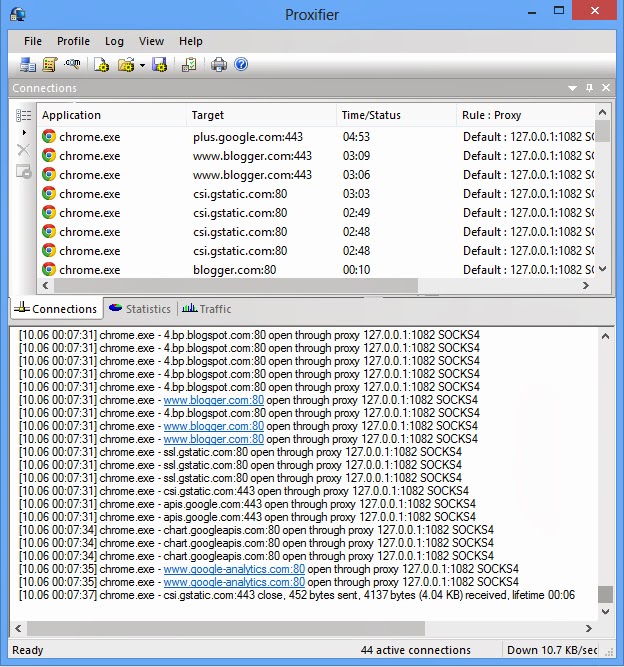Minimize the Proxifier window
The height and width of the screenshot is (667, 624).
coord(532,13)
